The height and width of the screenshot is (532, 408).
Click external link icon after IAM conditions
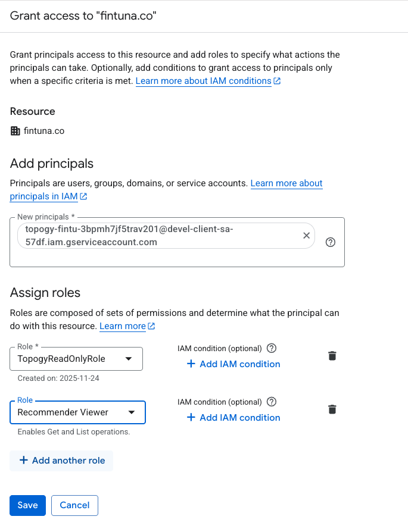(277, 81)
